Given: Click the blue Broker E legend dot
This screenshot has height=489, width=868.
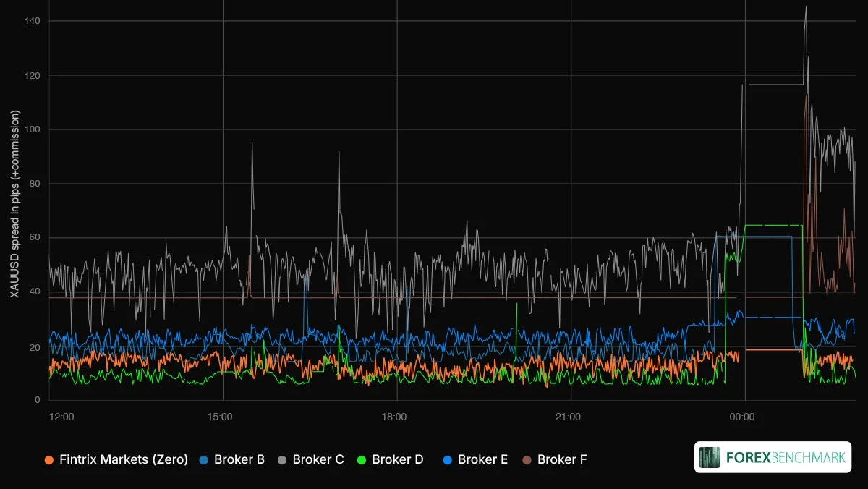Looking at the screenshot, I should click(x=448, y=459).
